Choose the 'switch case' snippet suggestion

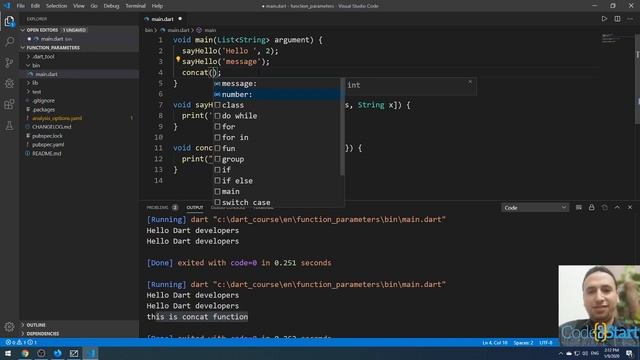[277, 202]
